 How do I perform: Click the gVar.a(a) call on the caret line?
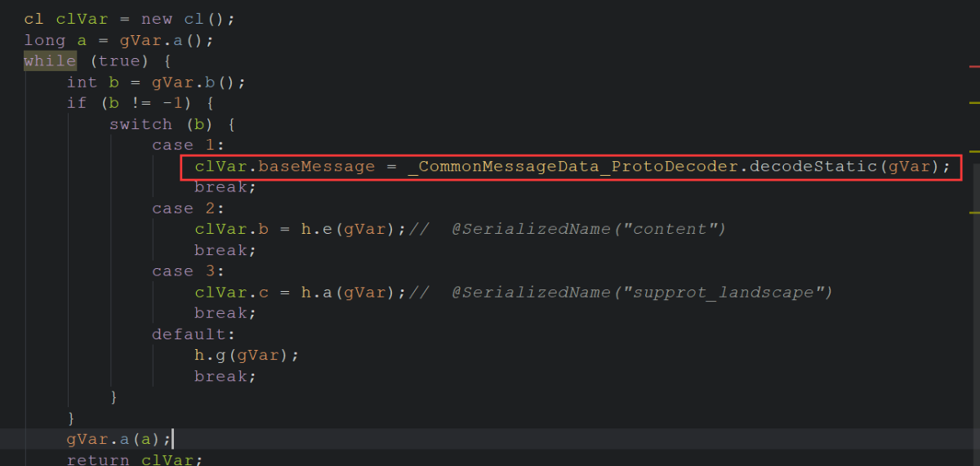pyautogui.click(x=119, y=439)
